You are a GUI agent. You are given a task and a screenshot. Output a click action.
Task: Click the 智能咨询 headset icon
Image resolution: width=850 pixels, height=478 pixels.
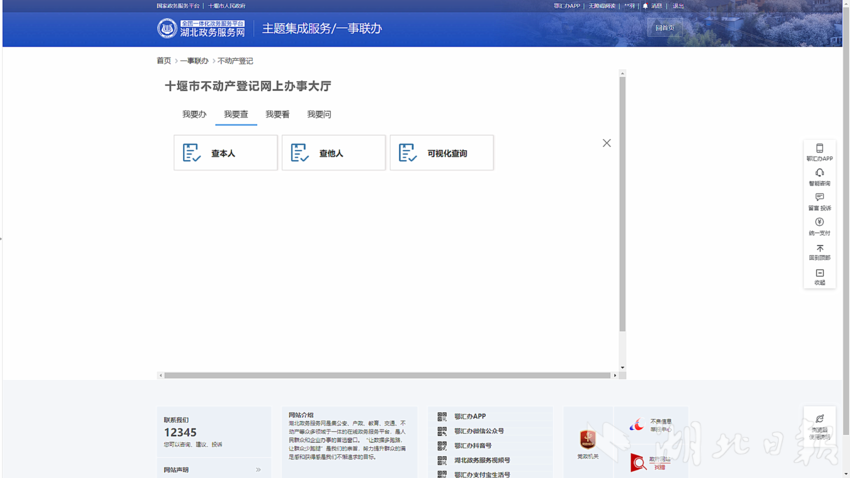pyautogui.click(x=819, y=174)
